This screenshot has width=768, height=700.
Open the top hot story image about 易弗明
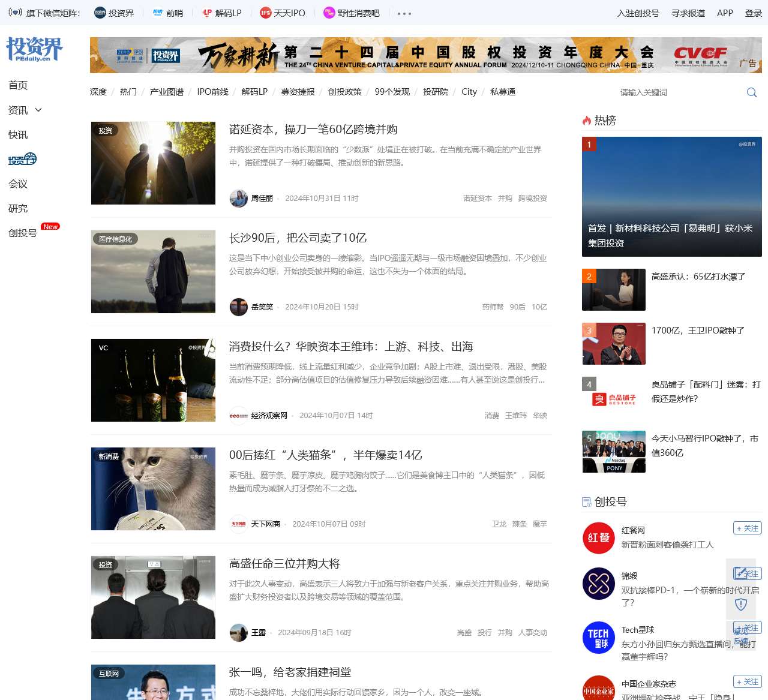tap(672, 197)
